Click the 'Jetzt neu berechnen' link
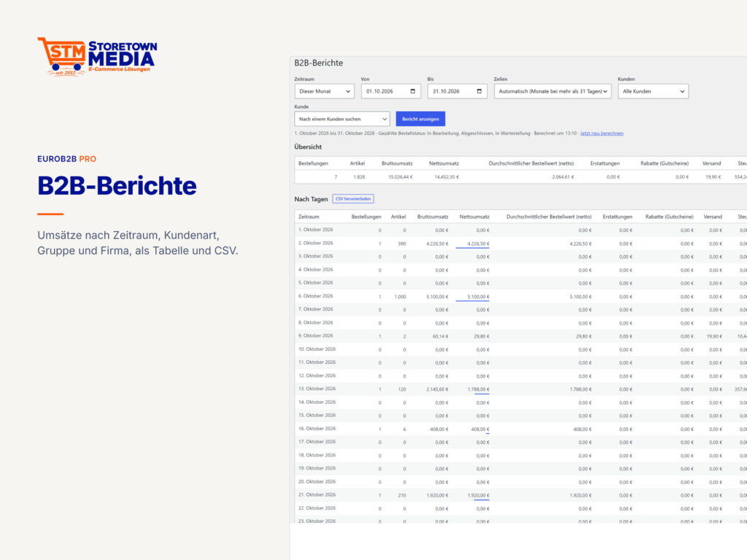The height and width of the screenshot is (560, 747). pyautogui.click(x=602, y=133)
